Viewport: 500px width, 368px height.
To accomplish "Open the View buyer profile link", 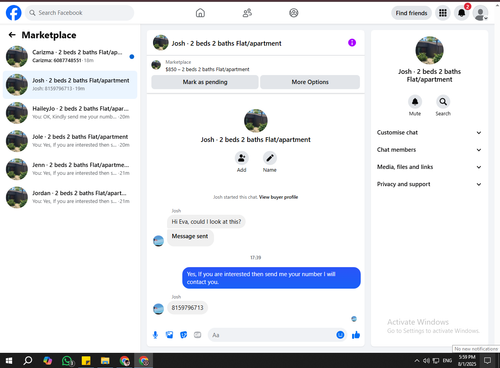I will 278,197.
